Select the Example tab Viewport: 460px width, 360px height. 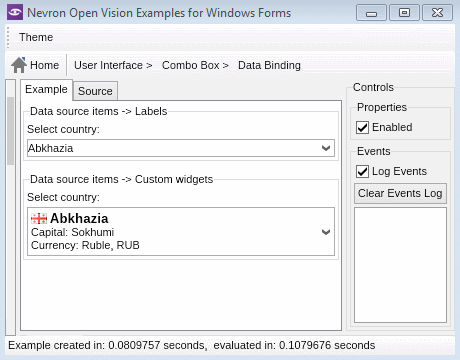tap(46, 89)
